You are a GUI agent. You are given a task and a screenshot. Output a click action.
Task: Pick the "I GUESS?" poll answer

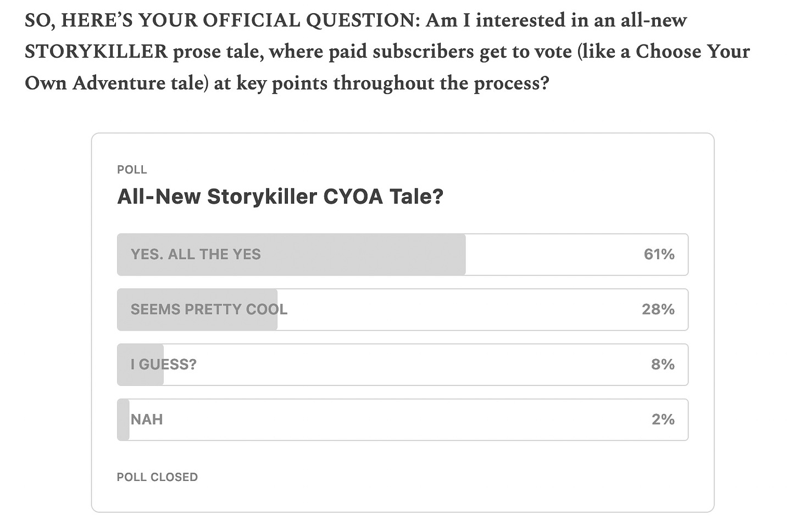(402, 364)
